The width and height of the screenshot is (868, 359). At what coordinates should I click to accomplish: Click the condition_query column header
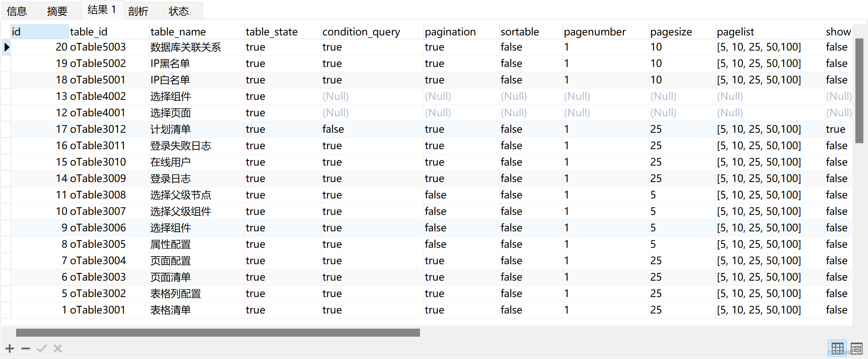pyautogui.click(x=372, y=32)
